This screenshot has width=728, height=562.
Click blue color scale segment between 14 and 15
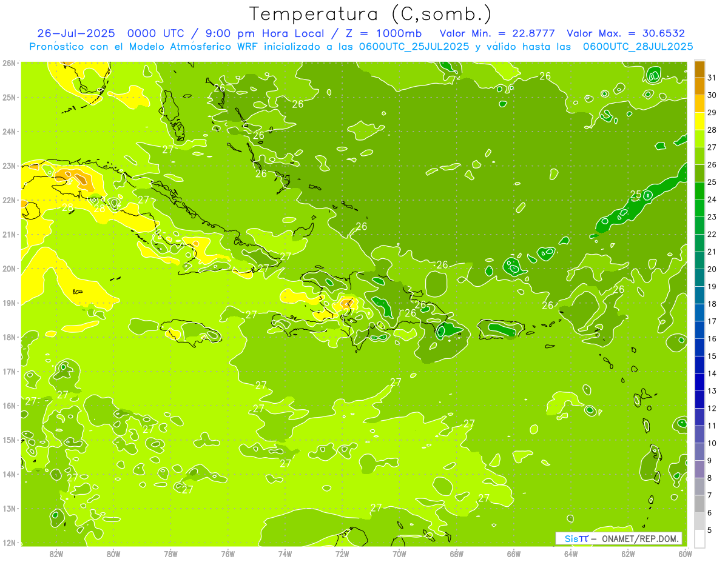700,365
